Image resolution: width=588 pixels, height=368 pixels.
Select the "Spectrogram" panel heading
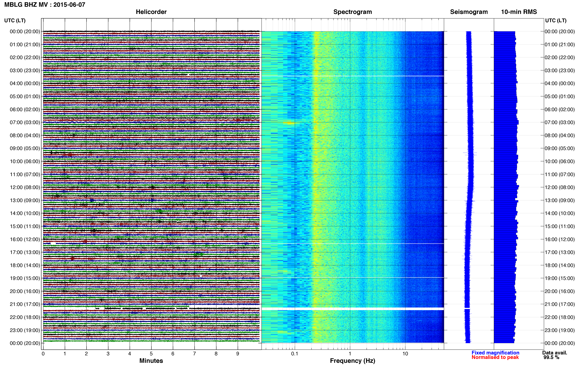(x=352, y=12)
